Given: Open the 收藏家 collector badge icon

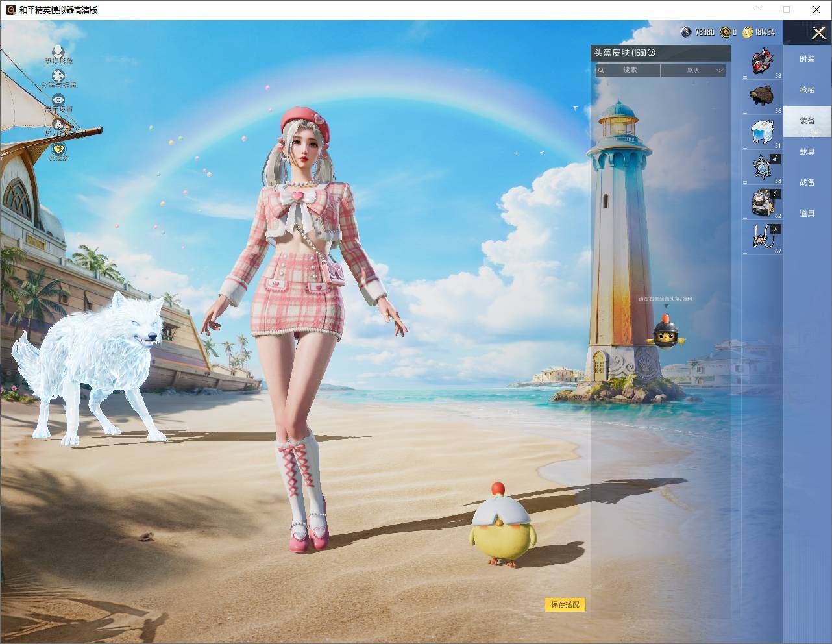Looking at the screenshot, I should 58,149.
